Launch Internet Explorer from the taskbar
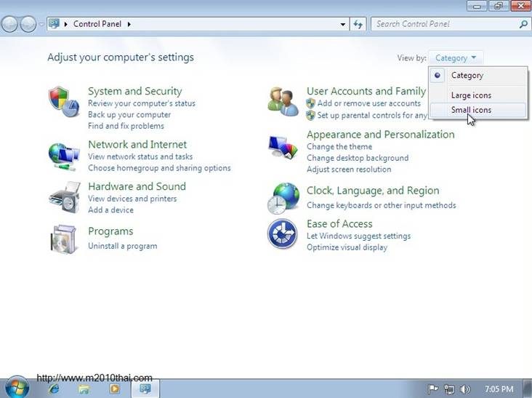This screenshot has height=398, width=532. tap(53, 389)
